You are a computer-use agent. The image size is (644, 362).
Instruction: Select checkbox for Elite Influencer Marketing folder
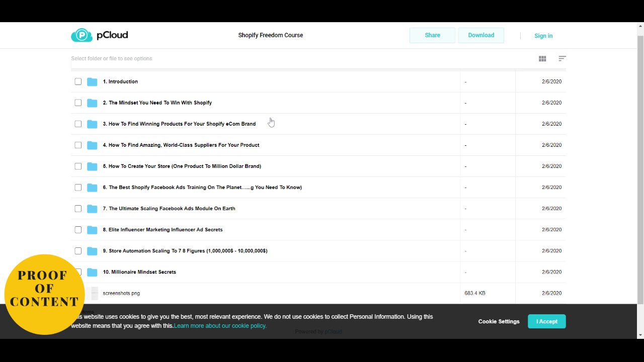point(78,229)
